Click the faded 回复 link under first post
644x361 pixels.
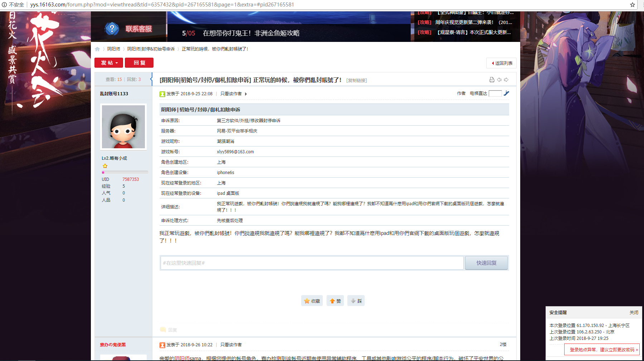pyautogui.click(x=172, y=330)
